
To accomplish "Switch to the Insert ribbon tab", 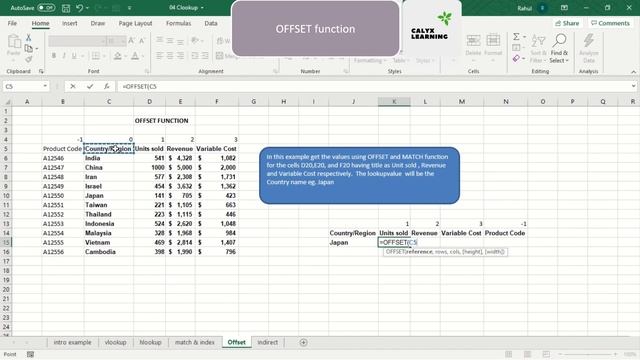I will (x=69, y=23).
